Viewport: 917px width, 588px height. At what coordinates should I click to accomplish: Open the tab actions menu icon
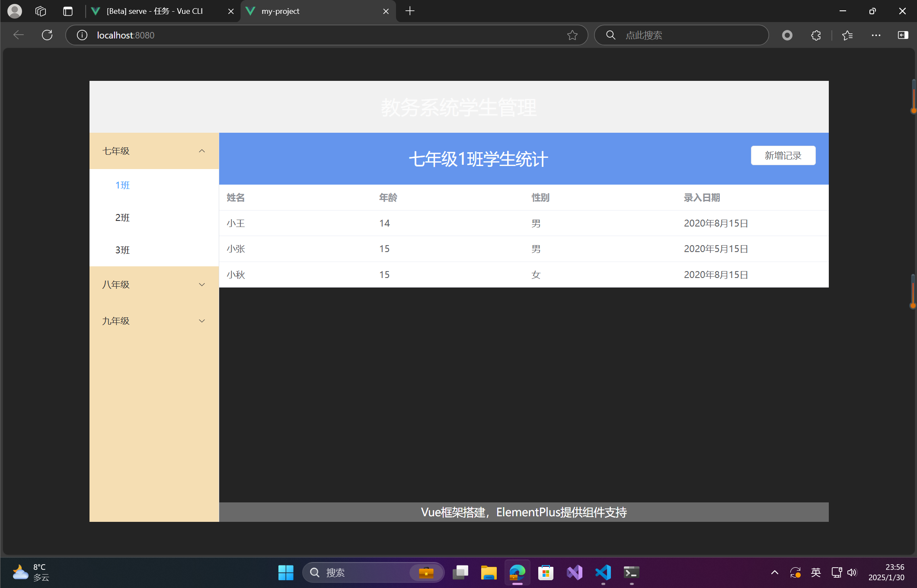[x=68, y=11]
